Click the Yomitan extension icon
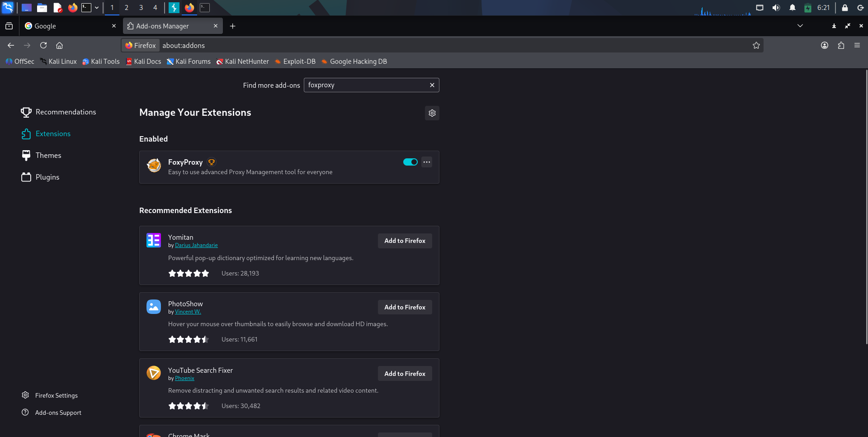The image size is (868, 437). (x=154, y=240)
